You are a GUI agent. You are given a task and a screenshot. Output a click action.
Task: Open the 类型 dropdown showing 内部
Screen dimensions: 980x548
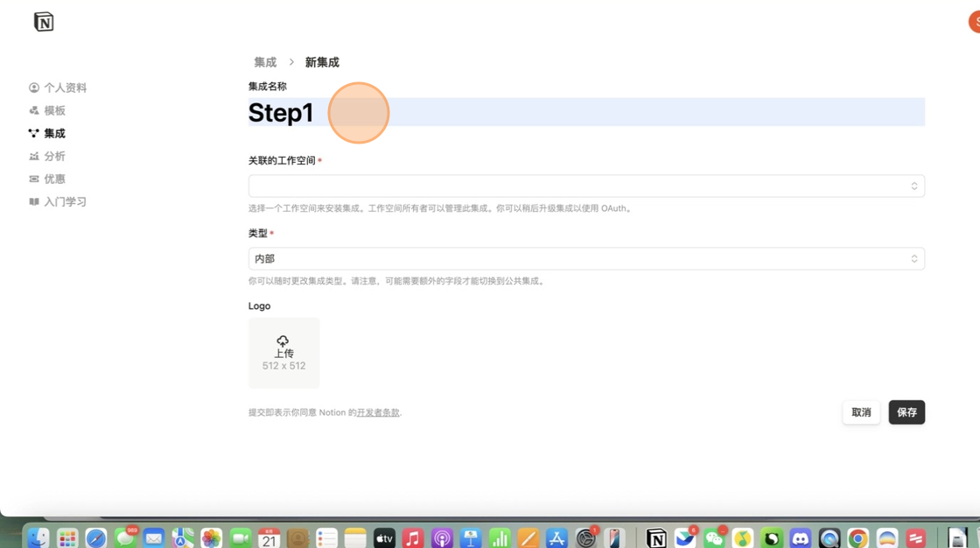pos(586,258)
